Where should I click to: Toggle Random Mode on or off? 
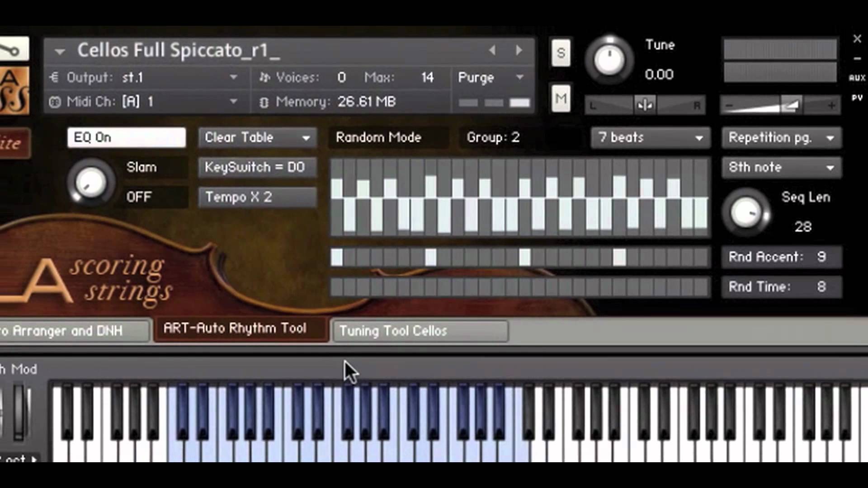(379, 137)
